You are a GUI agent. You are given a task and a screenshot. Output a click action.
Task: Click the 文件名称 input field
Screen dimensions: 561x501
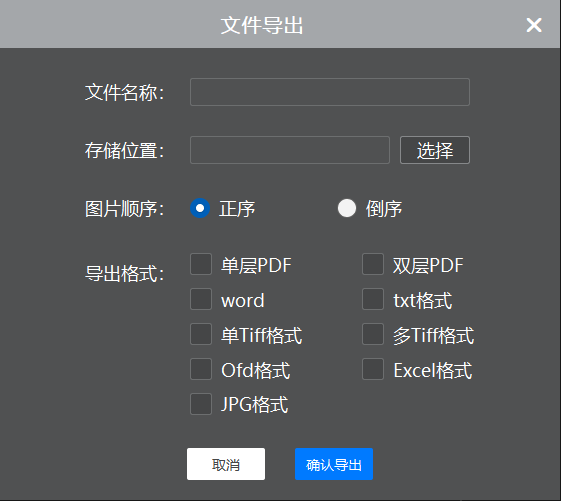click(330, 92)
